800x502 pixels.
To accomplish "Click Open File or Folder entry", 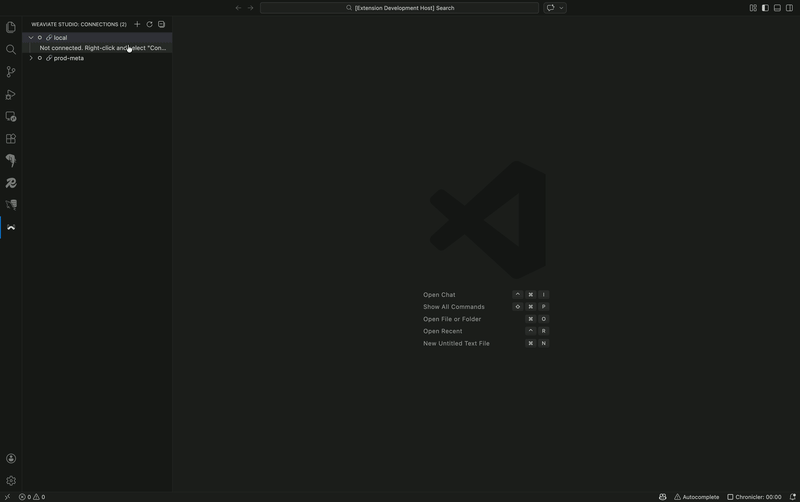I will (452, 319).
